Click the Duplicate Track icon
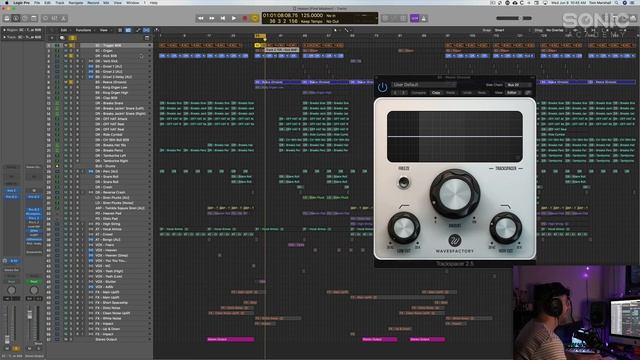Screen dimensions: 640x360 click(x=62, y=38)
